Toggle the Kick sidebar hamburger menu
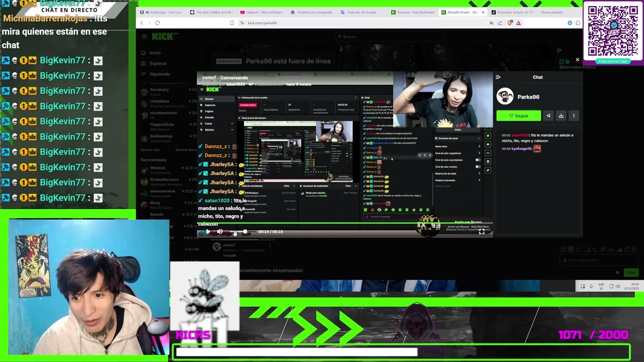The width and height of the screenshot is (644, 362). [x=144, y=36]
